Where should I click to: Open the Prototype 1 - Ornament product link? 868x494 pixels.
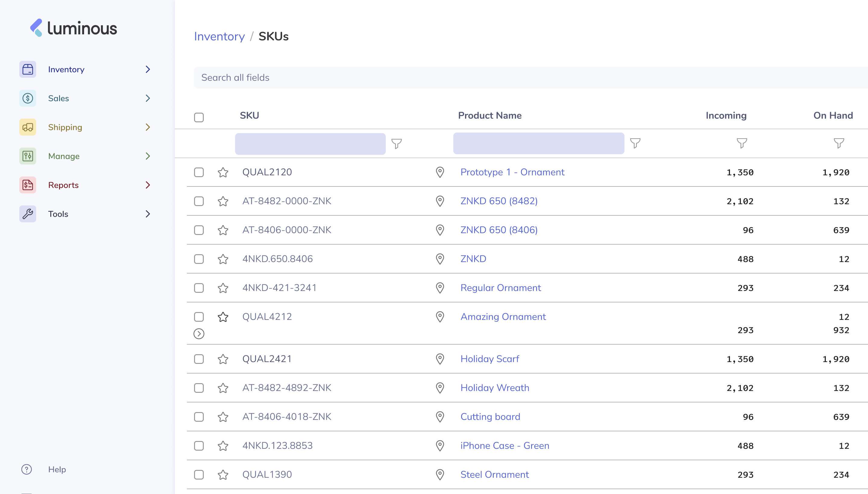[x=512, y=172]
